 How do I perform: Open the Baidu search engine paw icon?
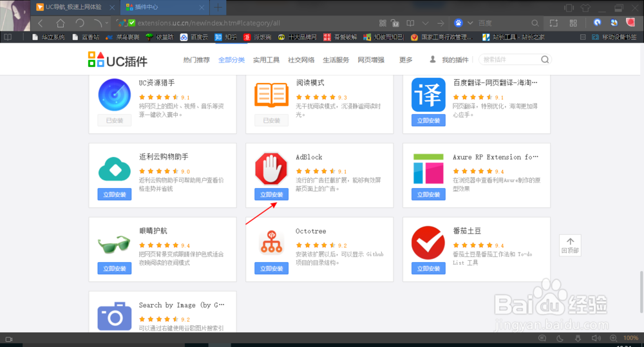(x=459, y=23)
